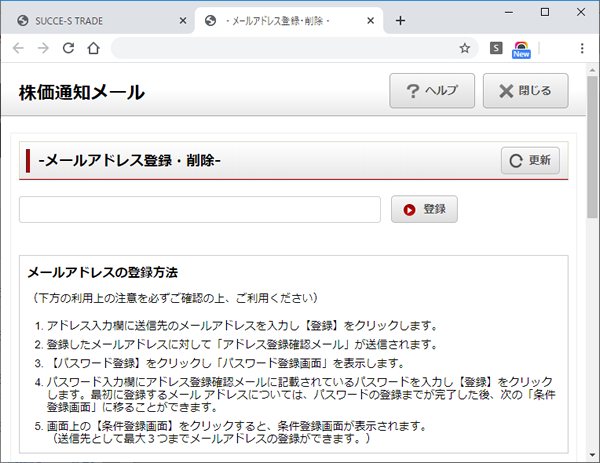Open a new browser tab
This screenshot has width=600, height=463.
pyautogui.click(x=400, y=20)
